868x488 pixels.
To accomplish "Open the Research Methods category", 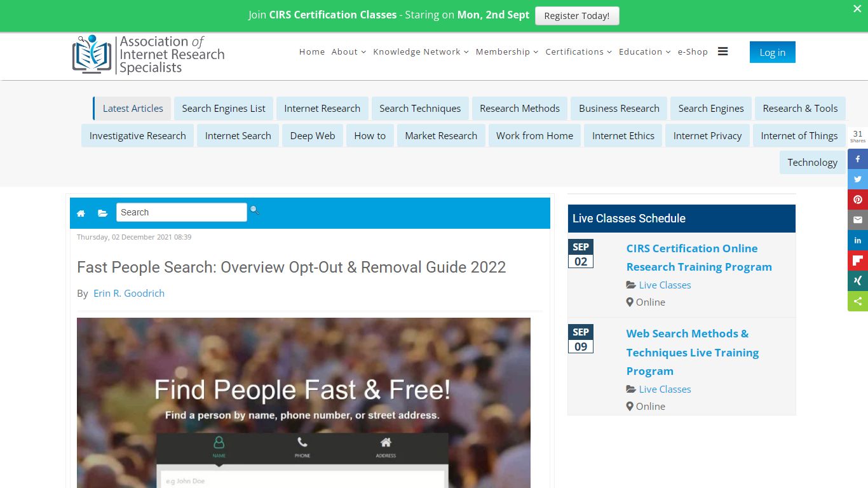I will pos(520,109).
